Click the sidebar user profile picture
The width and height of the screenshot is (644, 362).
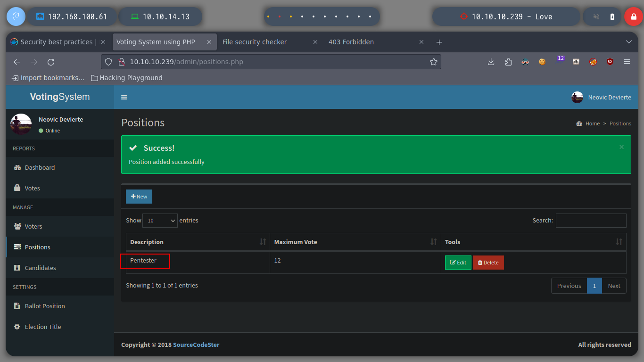(x=21, y=124)
